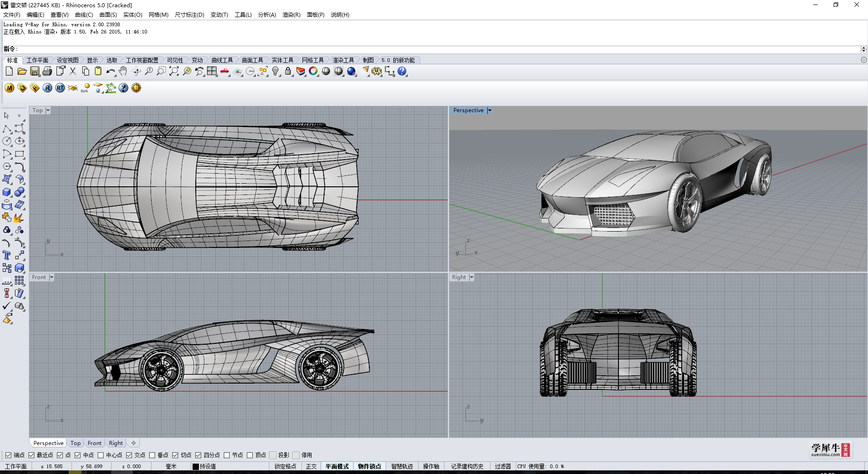
Task: Save the model with the floppy icon
Action: coord(34,71)
